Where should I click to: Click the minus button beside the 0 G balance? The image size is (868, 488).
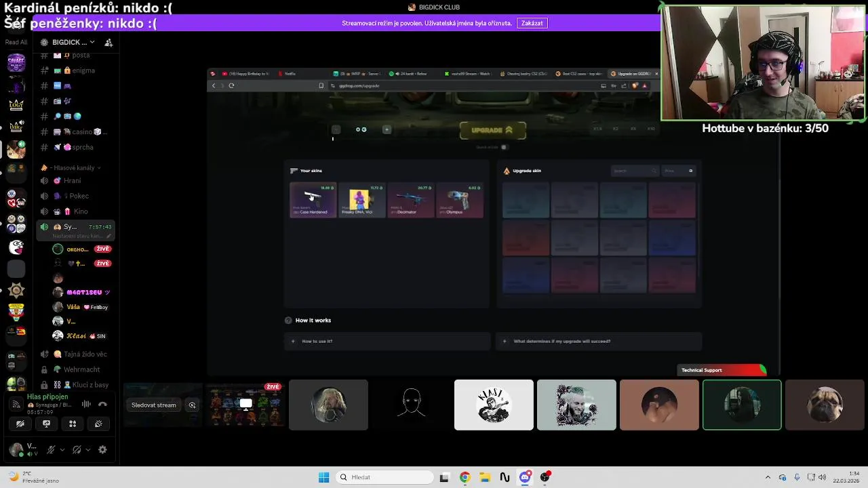tap(336, 129)
